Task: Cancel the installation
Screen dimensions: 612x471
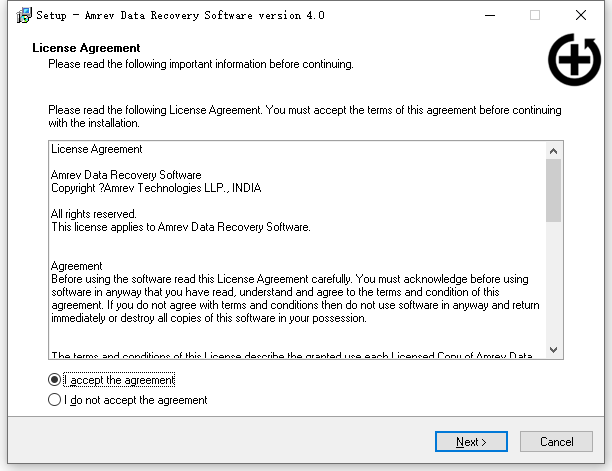Action: (x=557, y=441)
